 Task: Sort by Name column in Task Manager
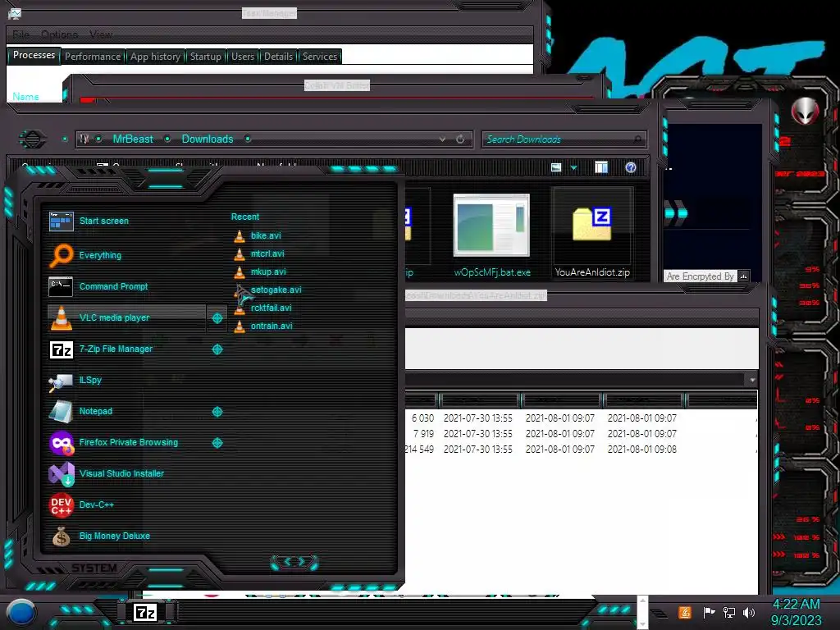(x=25, y=97)
